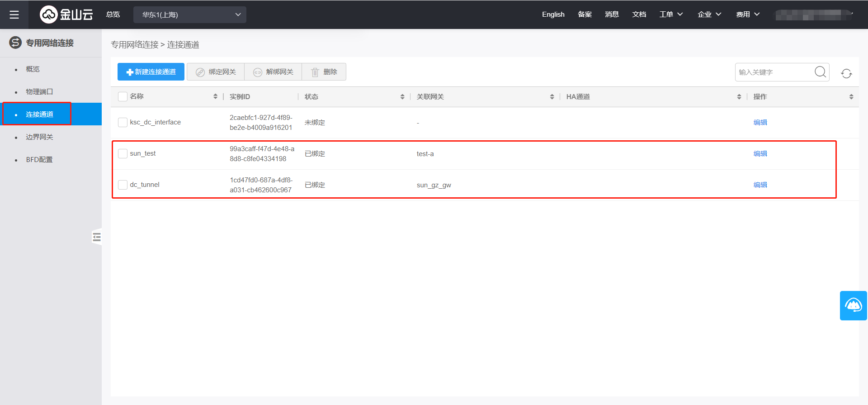
Task: Collapse the sidebar with the toggle icon
Action: (x=97, y=237)
